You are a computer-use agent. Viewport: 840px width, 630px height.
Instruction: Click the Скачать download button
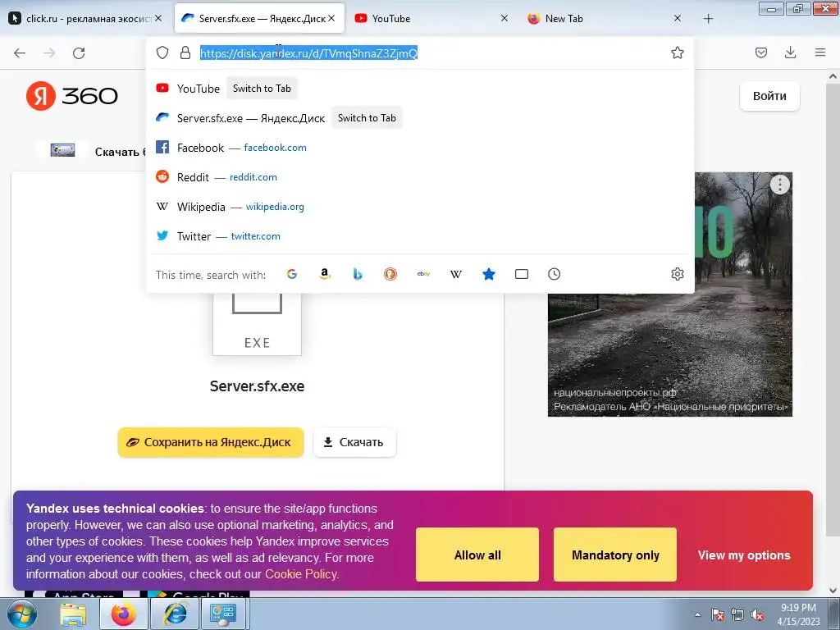(354, 442)
